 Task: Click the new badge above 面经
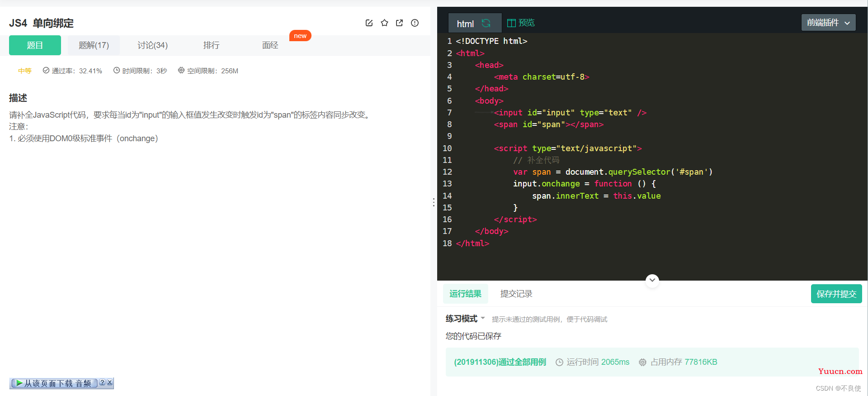[300, 36]
